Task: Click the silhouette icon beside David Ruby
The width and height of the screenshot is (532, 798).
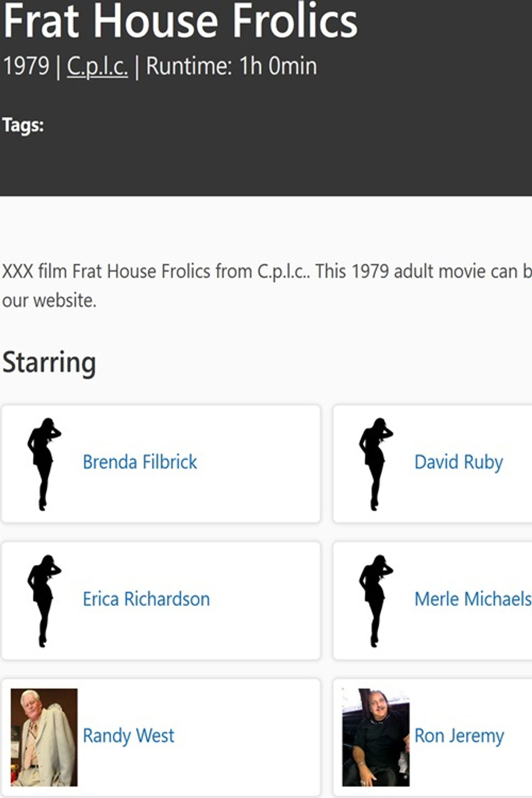Action: coord(375,464)
